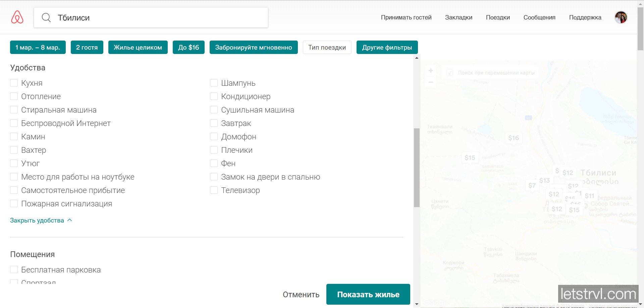This screenshot has height=308, width=644.
Task: Open the Поддержка menu item
Action: pyautogui.click(x=585, y=17)
